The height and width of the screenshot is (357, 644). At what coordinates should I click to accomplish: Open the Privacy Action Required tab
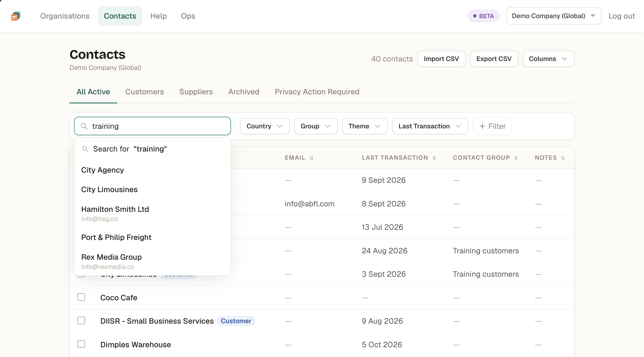(317, 92)
